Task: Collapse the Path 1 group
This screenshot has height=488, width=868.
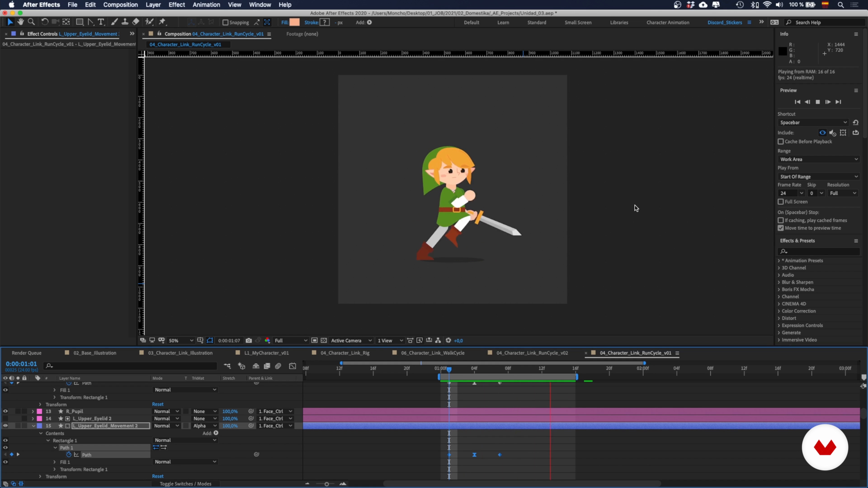Action: tap(55, 448)
